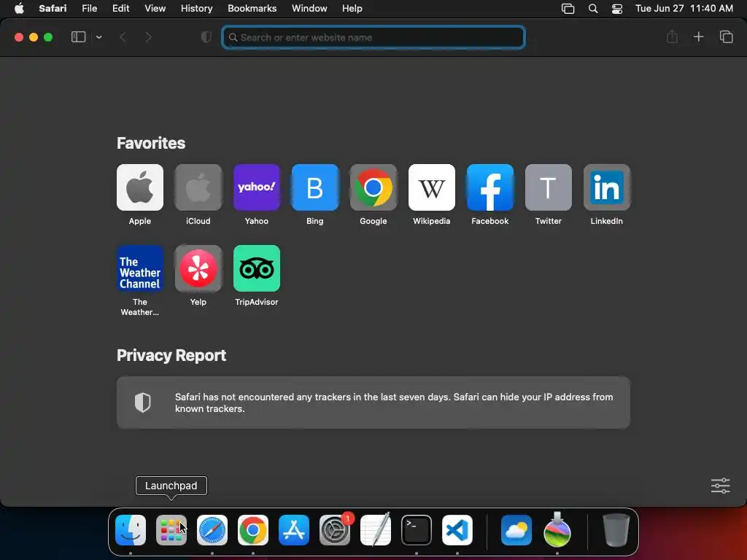Open the Weather app from the Dock

(516, 530)
